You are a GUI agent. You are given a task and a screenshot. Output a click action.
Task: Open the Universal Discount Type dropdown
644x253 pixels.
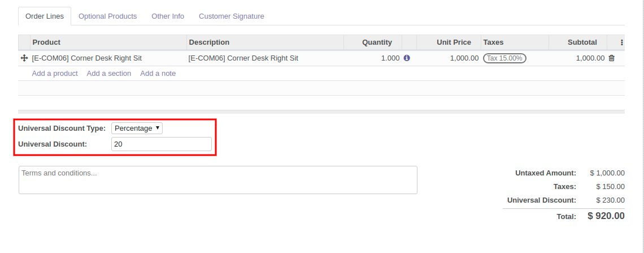(x=137, y=128)
